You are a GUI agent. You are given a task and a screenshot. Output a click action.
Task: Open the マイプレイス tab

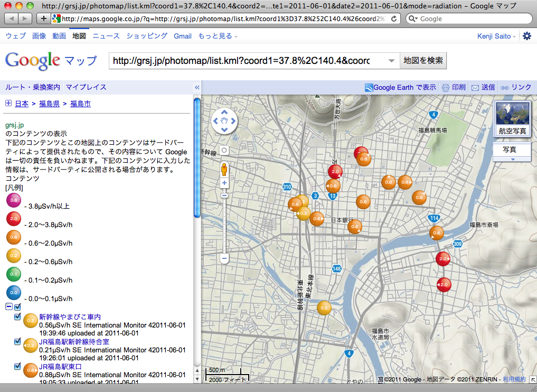click(x=86, y=87)
